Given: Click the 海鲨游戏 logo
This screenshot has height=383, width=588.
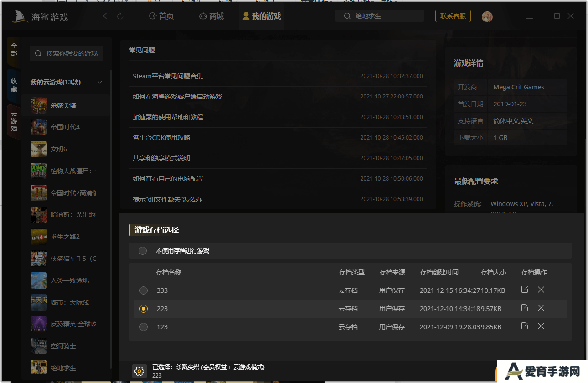Looking at the screenshot, I should 40,17.
